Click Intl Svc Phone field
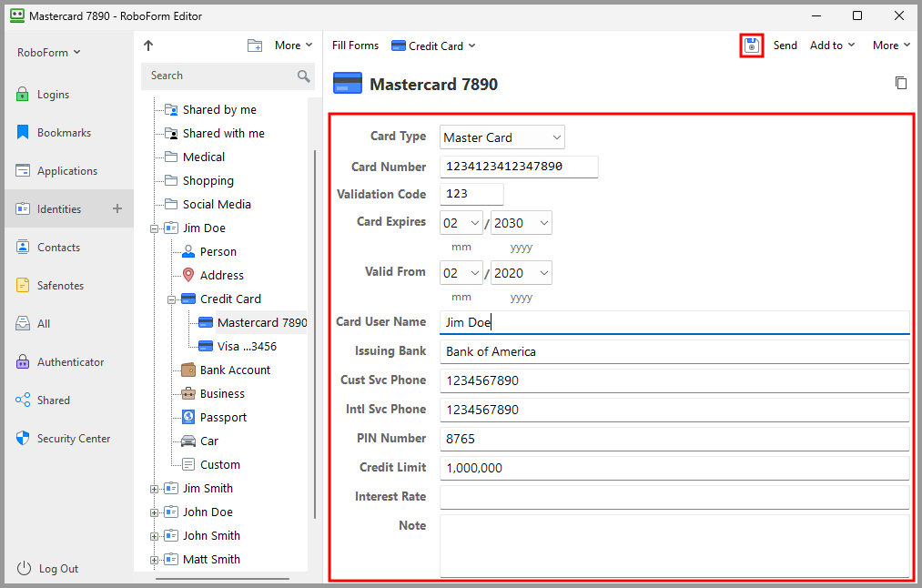The width and height of the screenshot is (922, 588). [674, 410]
